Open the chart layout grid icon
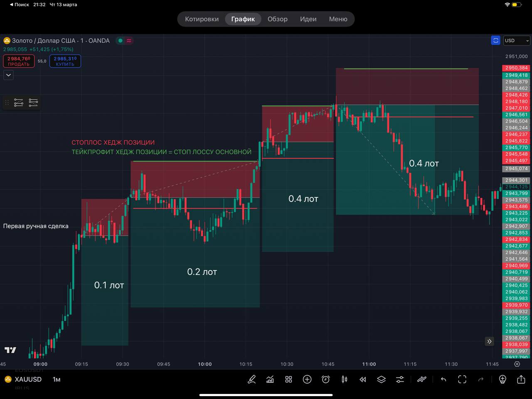Screen dimensions: 532x399 pyautogui.click(x=288, y=379)
